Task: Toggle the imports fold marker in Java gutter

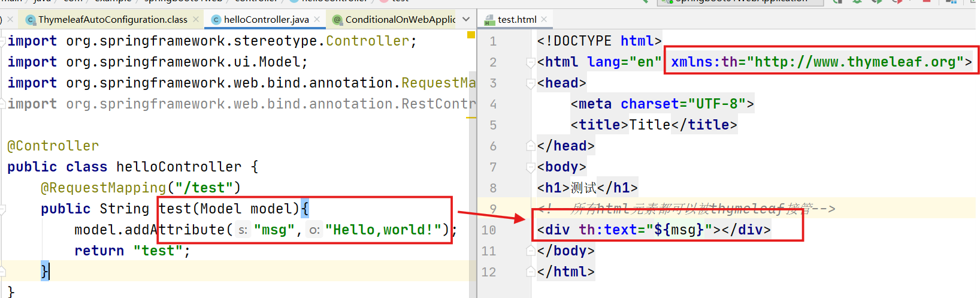Action: (3, 41)
